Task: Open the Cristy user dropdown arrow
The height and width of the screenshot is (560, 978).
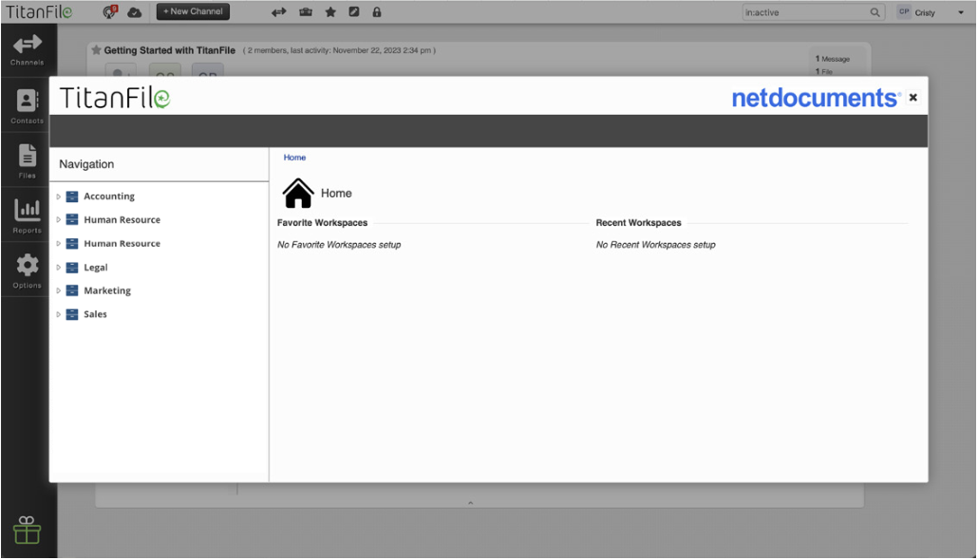Action: 961,12
